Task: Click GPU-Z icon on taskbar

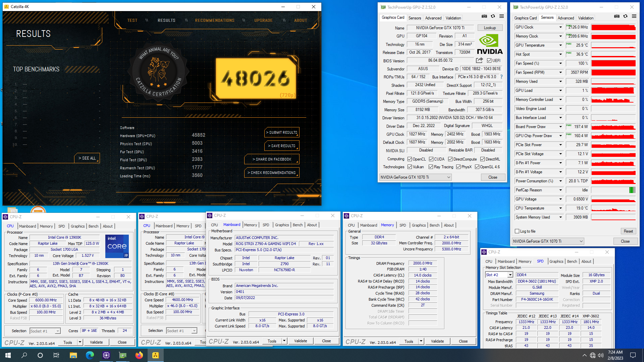Action: pos(123,355)
